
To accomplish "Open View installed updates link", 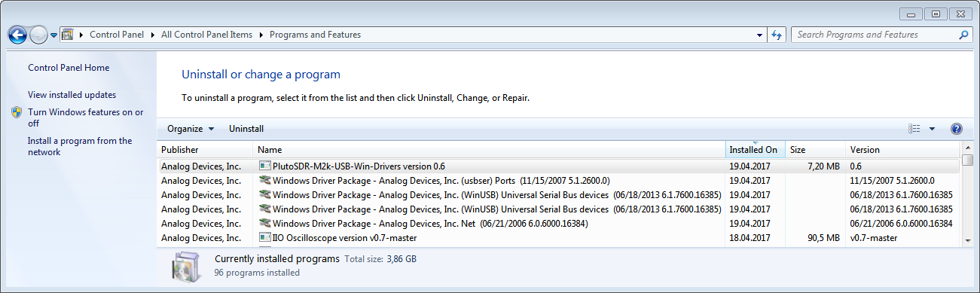I will point(72,95).
